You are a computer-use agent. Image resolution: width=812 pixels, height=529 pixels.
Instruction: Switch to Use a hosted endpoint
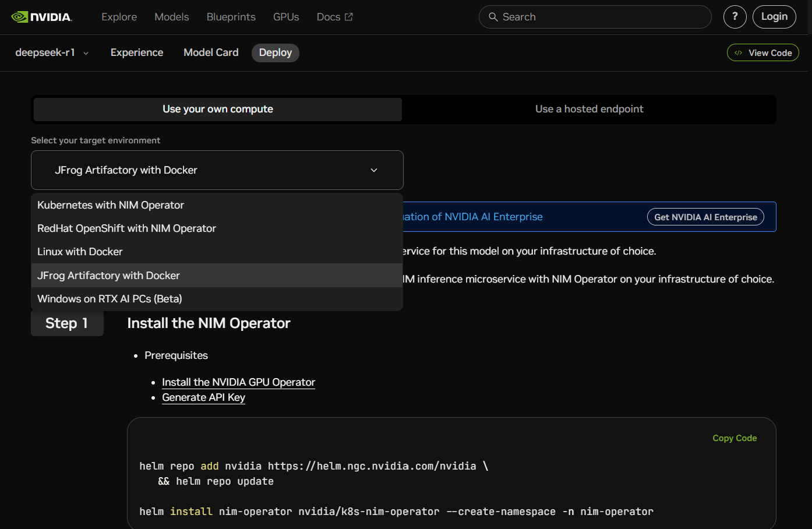pos(589,109)
